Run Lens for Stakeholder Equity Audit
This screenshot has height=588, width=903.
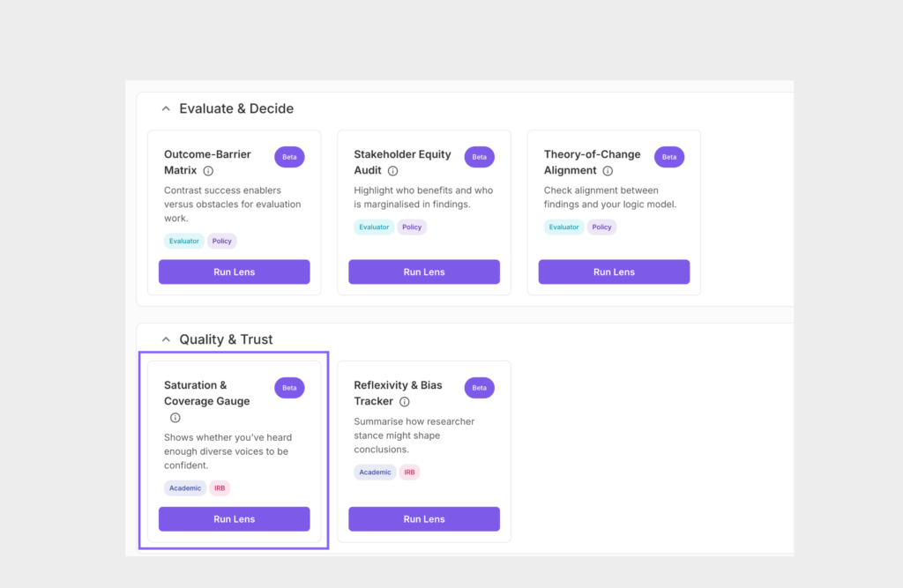(x=424, y=272)
